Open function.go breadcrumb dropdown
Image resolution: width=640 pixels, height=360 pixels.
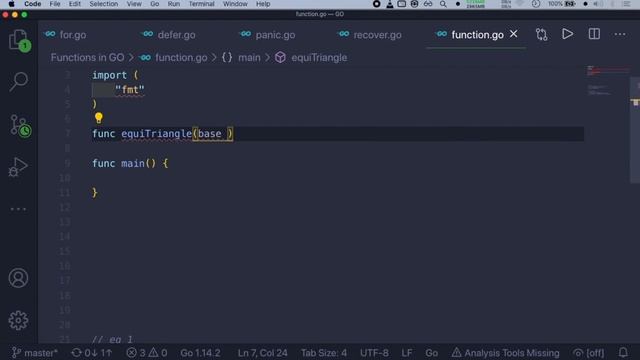(x=181, y=58)
